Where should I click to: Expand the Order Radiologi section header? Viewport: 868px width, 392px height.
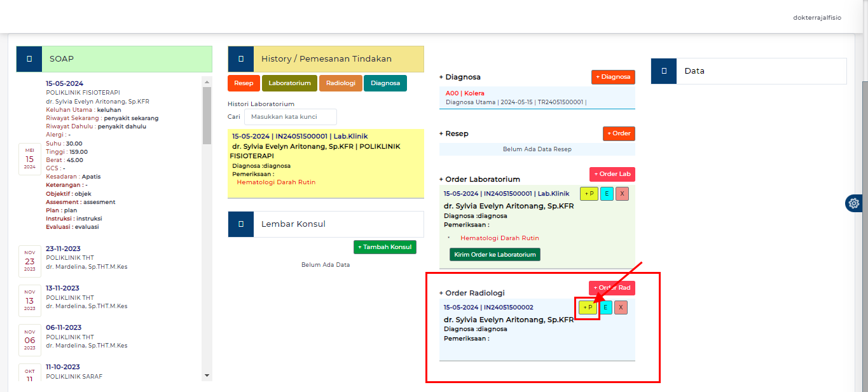coord(442,293)
